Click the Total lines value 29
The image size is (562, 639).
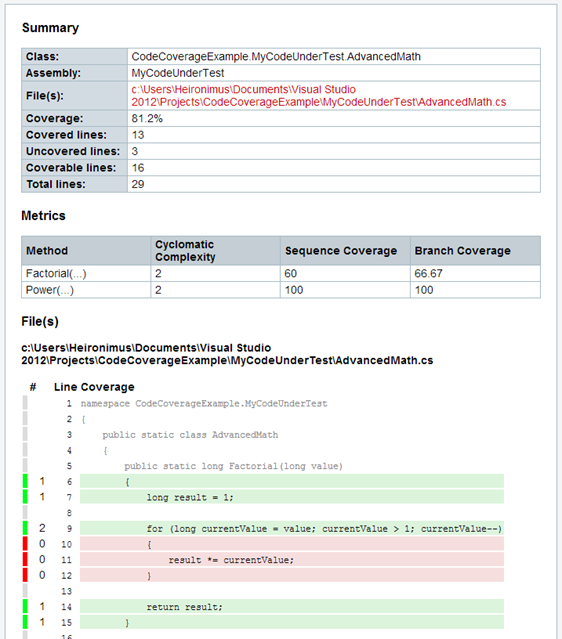click(x=138, y=184)
